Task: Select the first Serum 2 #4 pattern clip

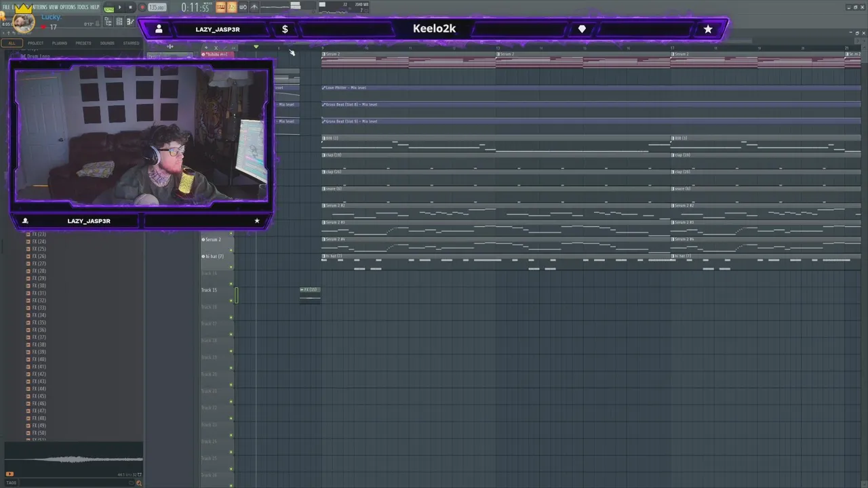Action: tap(496, 245)
